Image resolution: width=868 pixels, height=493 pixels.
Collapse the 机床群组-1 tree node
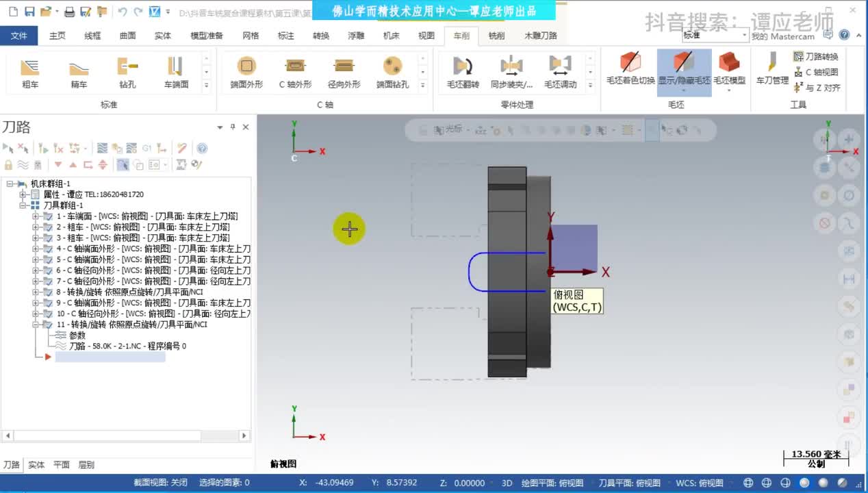[x=10, y=184]
